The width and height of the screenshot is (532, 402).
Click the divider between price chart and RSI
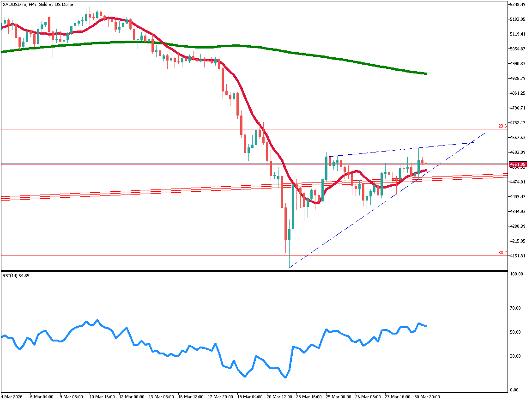coord(254,271)
